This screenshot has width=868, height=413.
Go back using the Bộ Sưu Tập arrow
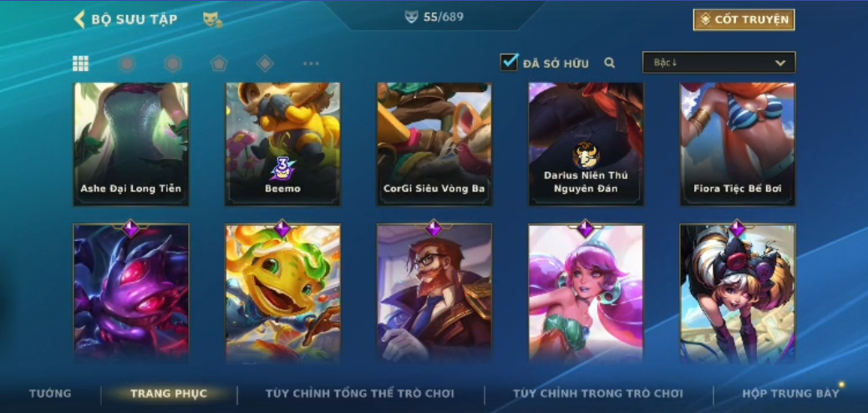[79, 19]
